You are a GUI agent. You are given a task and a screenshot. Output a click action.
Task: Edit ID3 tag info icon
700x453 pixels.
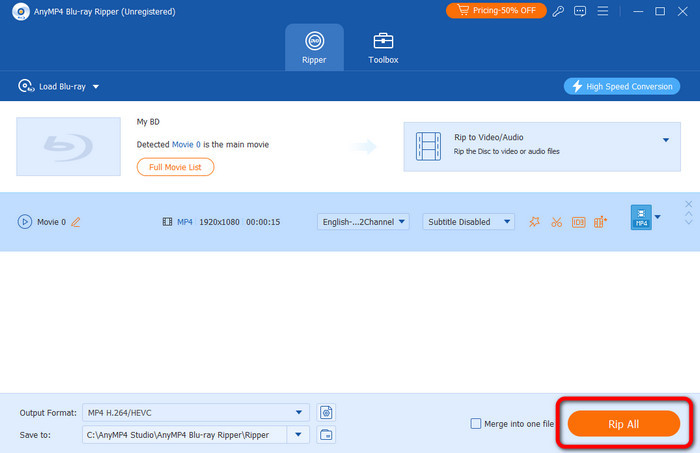[579, 222]
